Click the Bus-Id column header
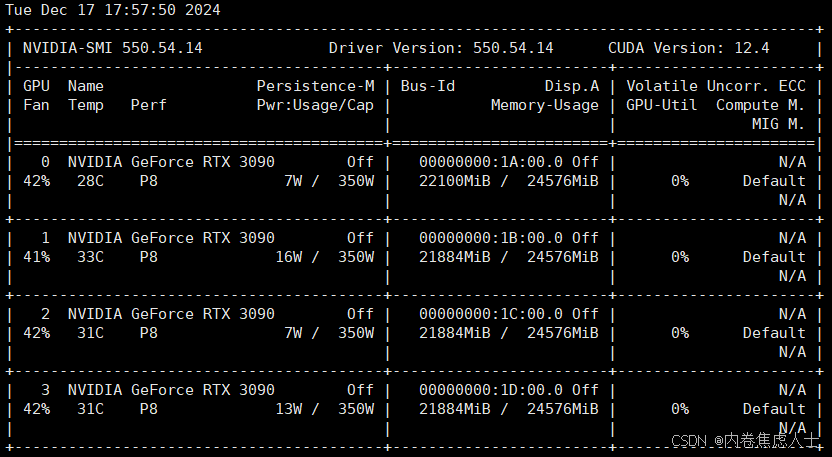The image size is (832, 457). pos(428,86)
